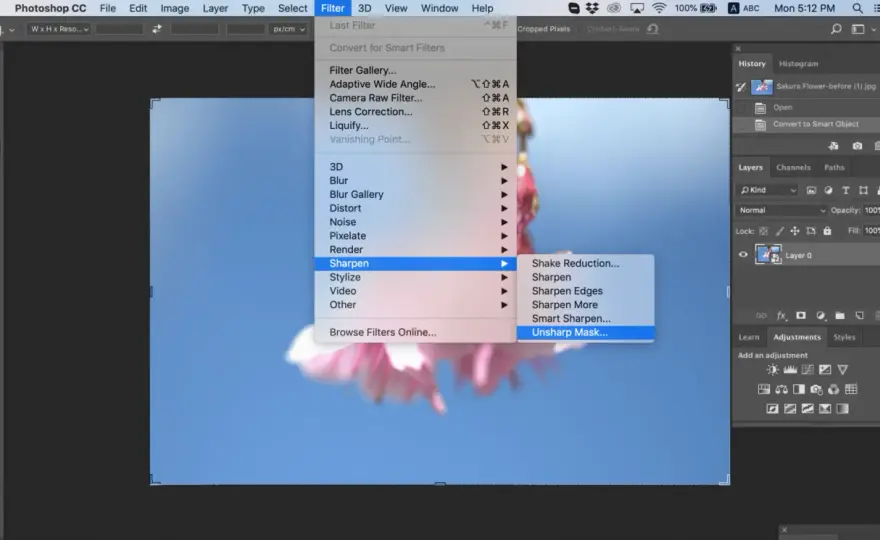Open the Kind layer filter dropdown

coord(767,190)
